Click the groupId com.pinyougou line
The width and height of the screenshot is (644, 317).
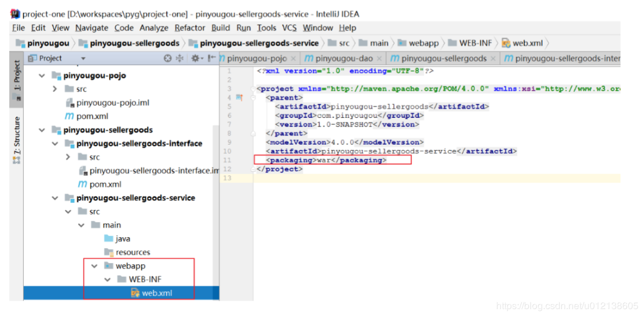click(349, 116)
